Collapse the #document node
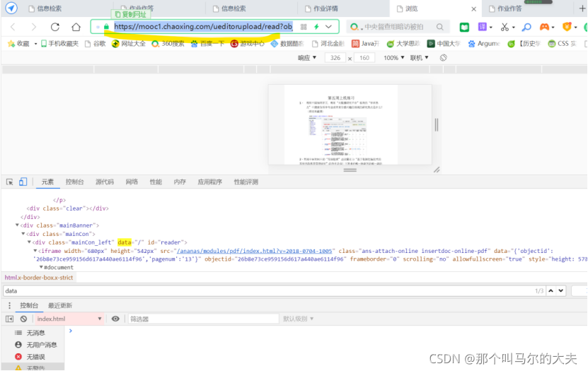 41,267
